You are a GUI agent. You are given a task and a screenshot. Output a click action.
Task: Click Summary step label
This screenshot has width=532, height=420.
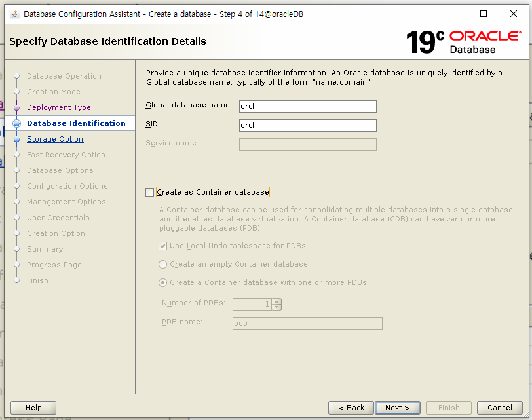45,249
